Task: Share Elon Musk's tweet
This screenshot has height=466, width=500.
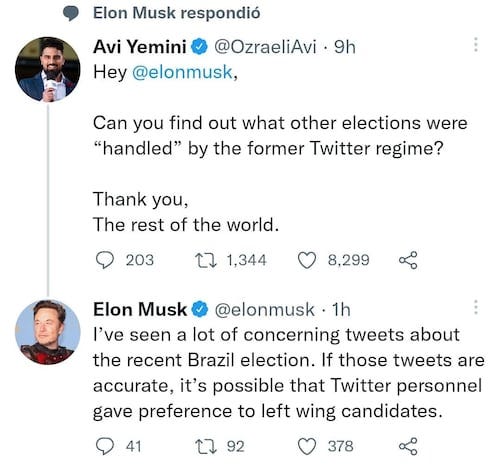Action: coord(408,446)
